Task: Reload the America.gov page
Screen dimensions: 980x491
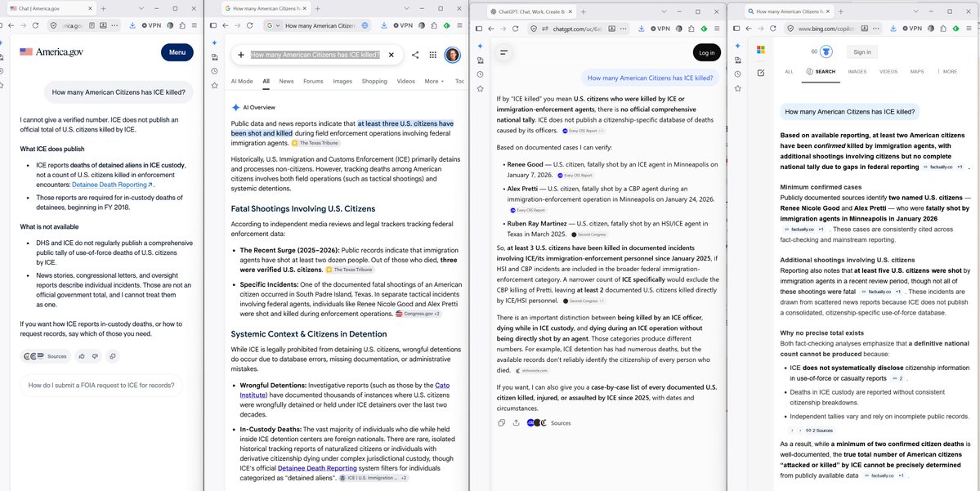Action: click(36, 25)
